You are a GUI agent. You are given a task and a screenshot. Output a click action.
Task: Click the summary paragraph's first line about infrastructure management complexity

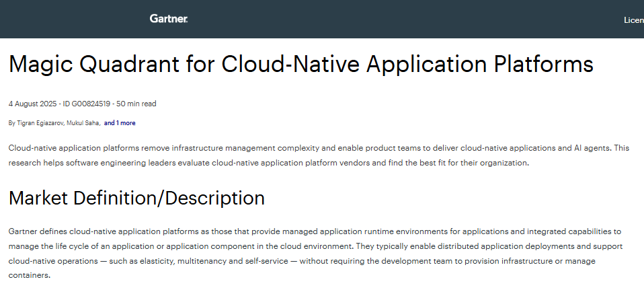tap(269, 147)
